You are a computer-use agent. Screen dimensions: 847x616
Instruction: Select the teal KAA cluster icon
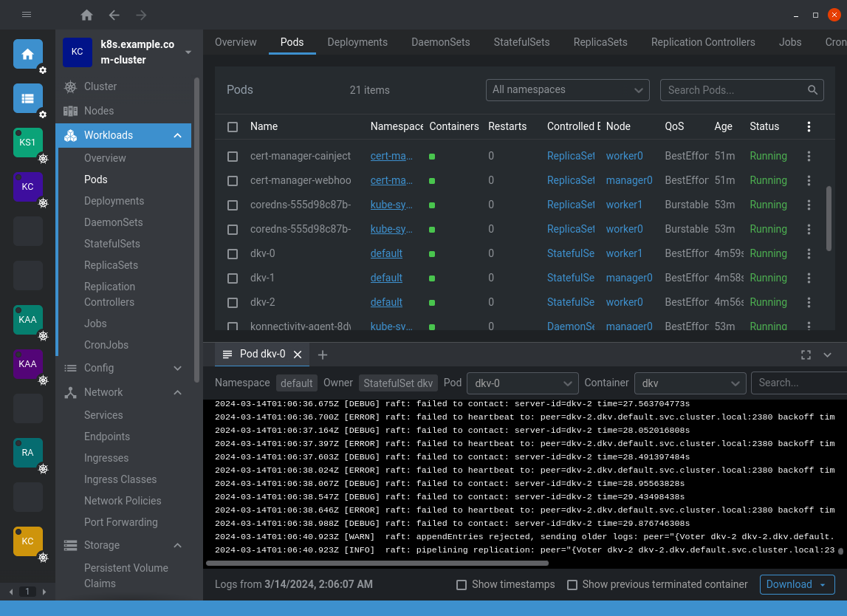[27, 320]
